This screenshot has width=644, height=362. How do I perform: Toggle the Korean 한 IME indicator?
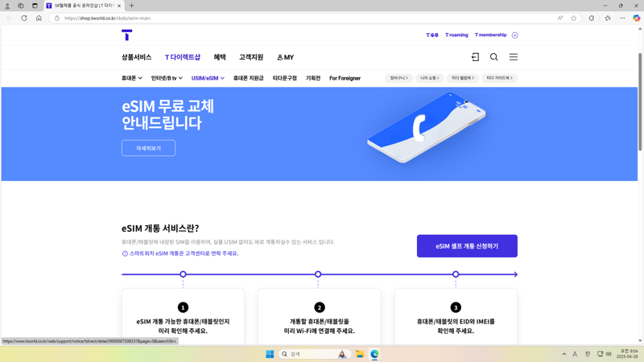coord(588,354)
